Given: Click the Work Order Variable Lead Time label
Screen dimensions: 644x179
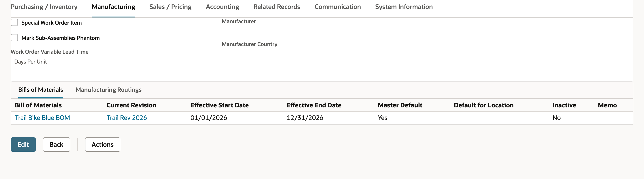Looking at the screenshot, I should (49, 52).
